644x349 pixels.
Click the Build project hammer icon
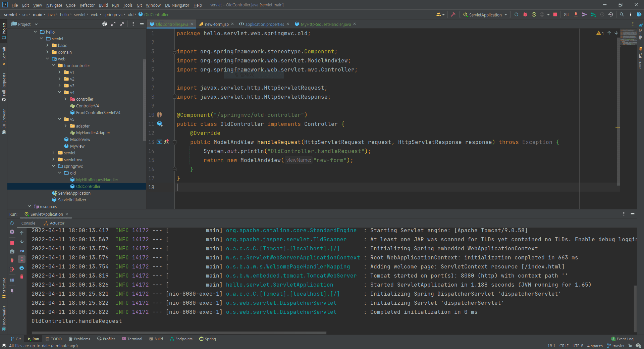pyautogui.click(x=453, y=15)
